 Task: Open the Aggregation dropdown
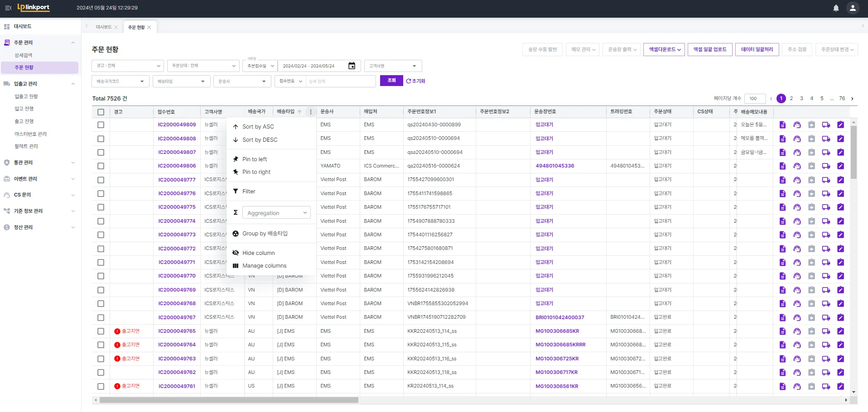[276, 213]
